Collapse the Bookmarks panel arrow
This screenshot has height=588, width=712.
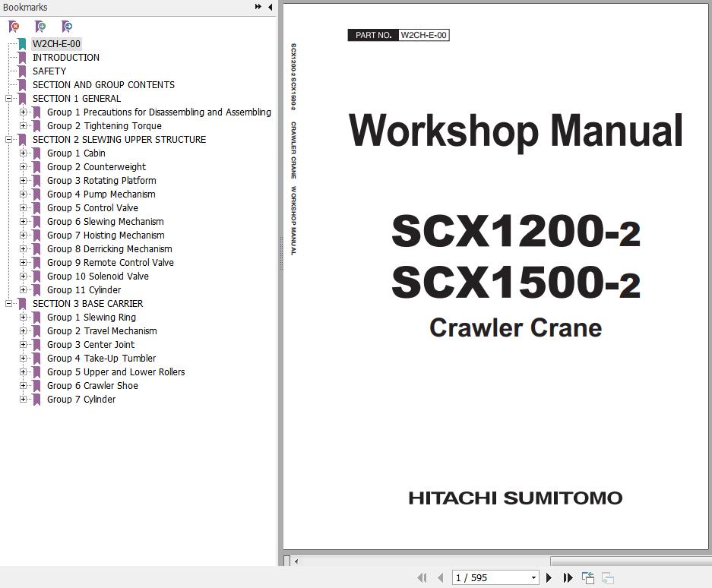(x=271, y=7)
